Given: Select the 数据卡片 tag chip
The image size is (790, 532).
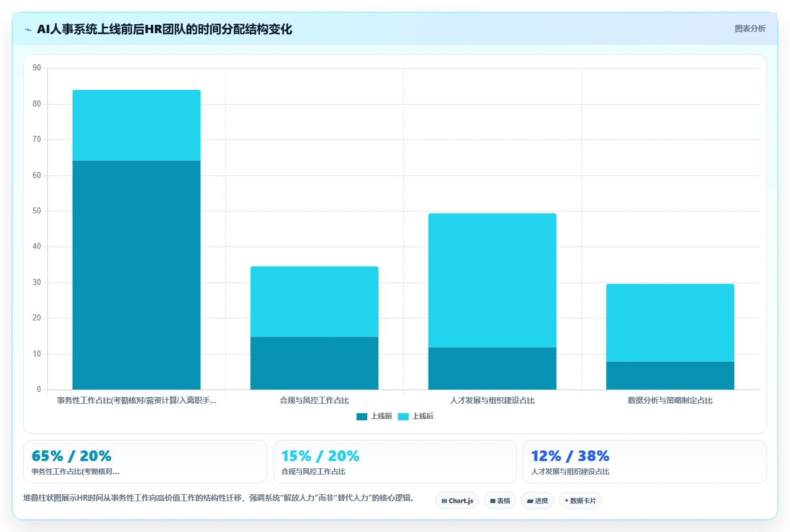Looking at the screenshot, I should click(x=580, y=501).
